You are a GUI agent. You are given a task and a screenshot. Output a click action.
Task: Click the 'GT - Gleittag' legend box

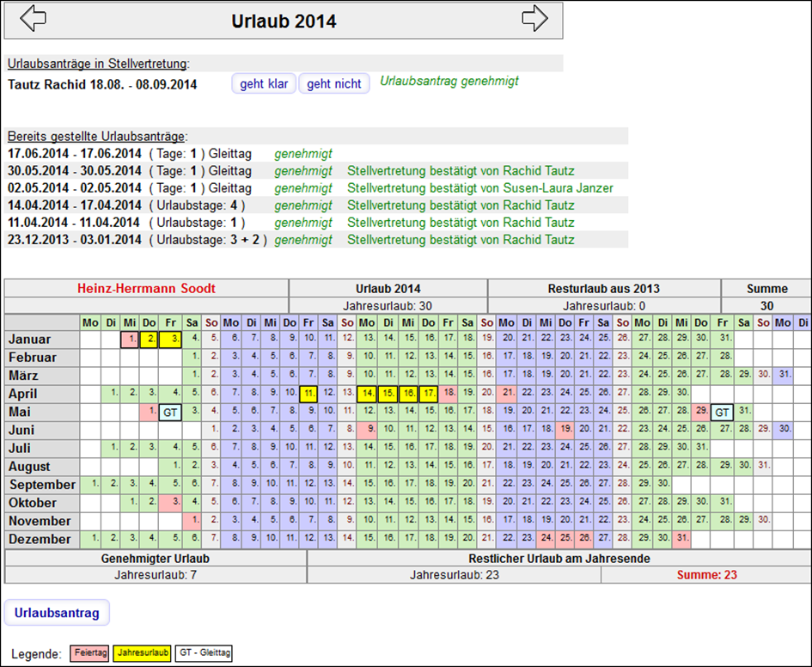(x=204, y=653)
